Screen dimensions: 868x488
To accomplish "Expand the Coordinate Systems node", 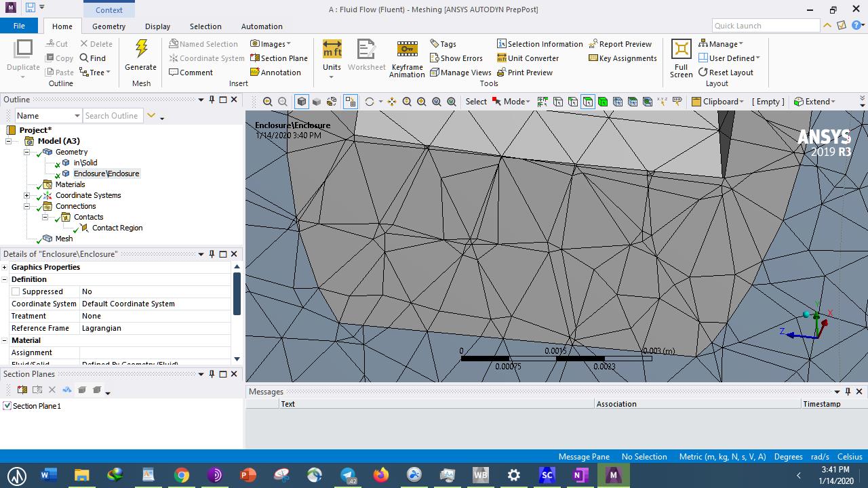I will [x=26, y=195].
